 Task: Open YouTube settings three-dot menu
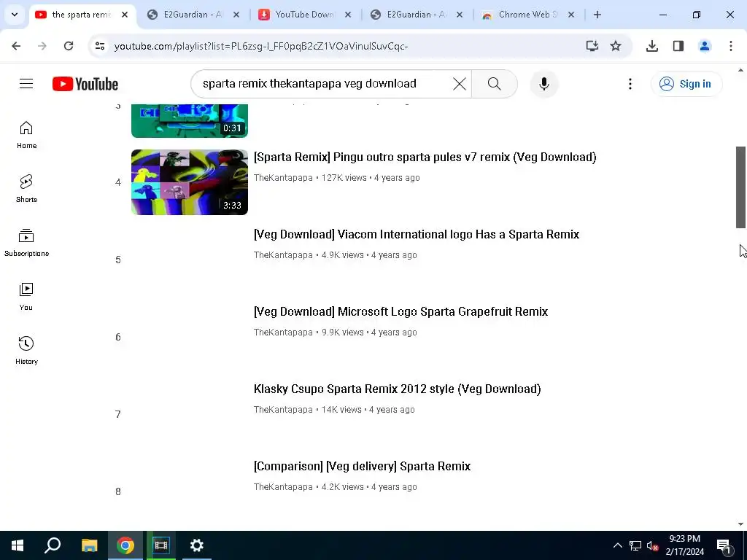click(630, 84)
